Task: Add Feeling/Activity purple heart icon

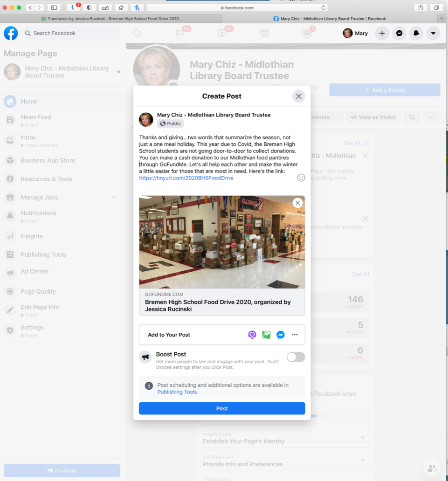Action: point(252,335)
